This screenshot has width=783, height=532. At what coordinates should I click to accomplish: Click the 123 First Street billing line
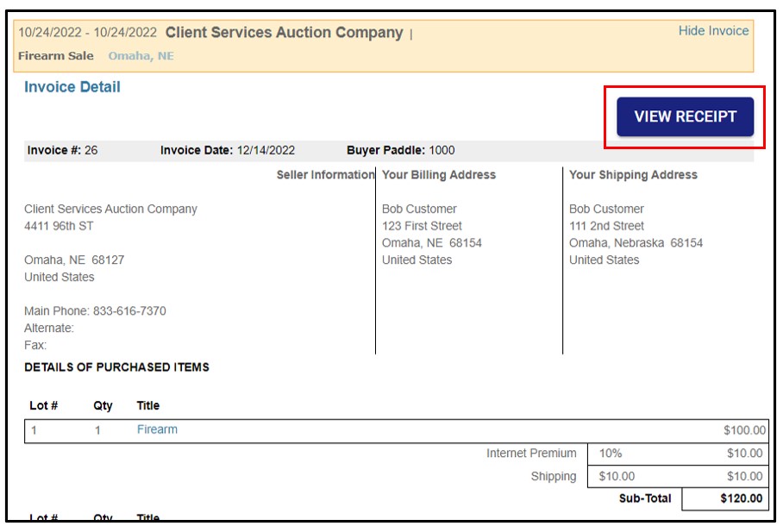pos(422,226)
